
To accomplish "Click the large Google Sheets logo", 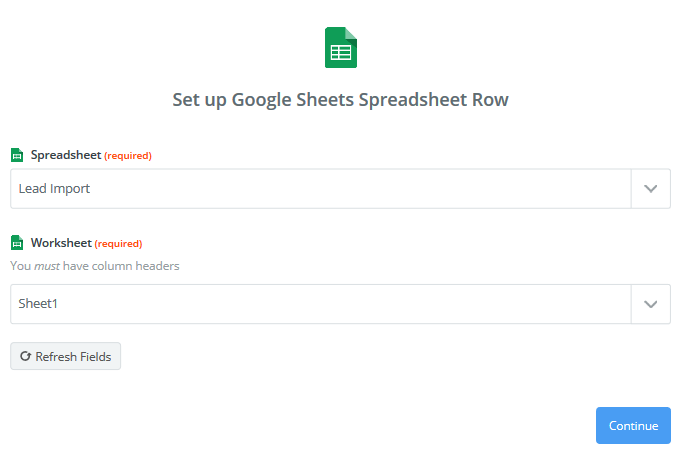I will tap(341, 47).
